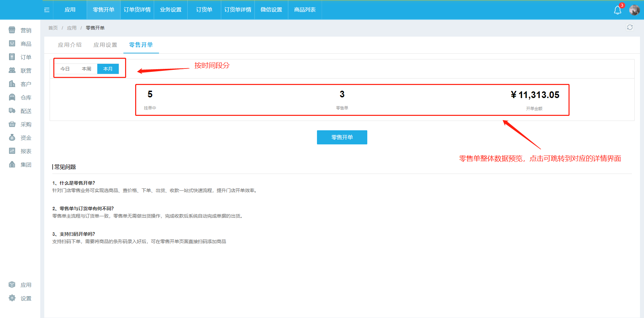
Task: Click the refresh icon near breadcrumb
Action: click(x=630, y=27)
